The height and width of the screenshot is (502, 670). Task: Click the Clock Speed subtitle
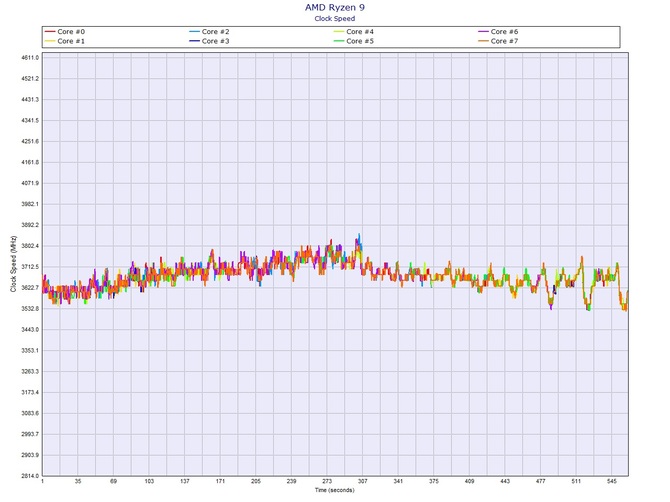[335, 18]
